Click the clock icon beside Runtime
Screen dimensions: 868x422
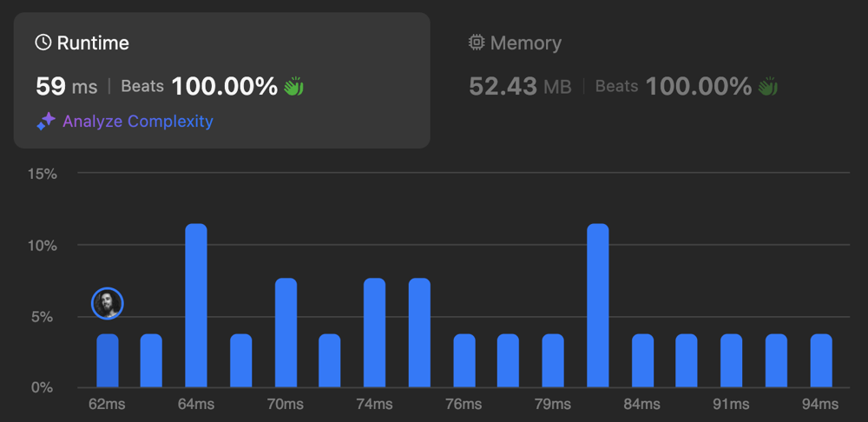43,43
